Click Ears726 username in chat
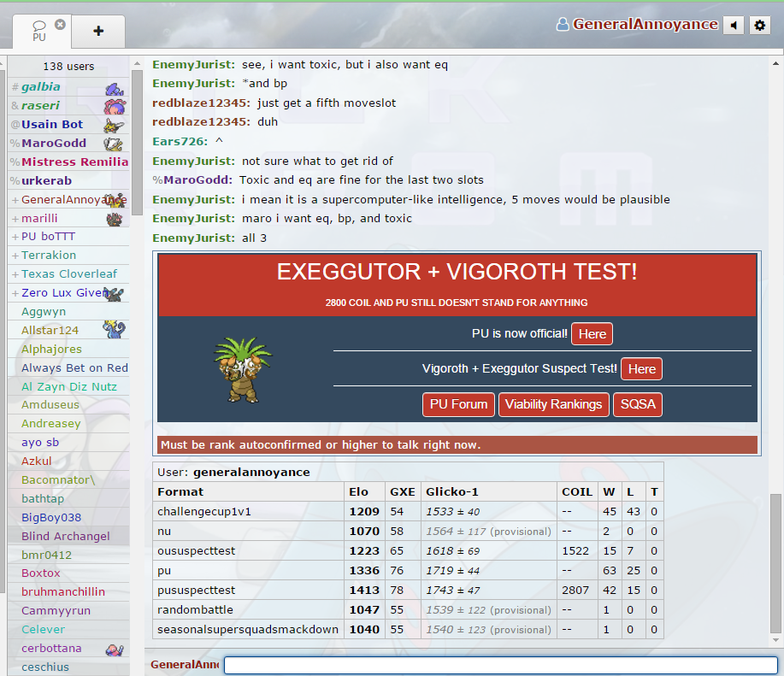 point(180,141)
